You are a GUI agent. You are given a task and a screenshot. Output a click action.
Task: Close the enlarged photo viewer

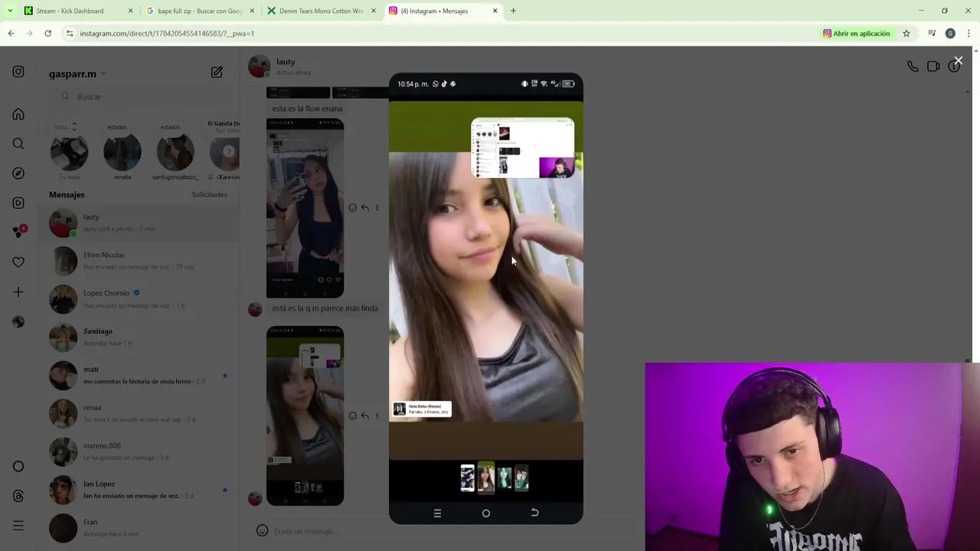coord(958,60)
